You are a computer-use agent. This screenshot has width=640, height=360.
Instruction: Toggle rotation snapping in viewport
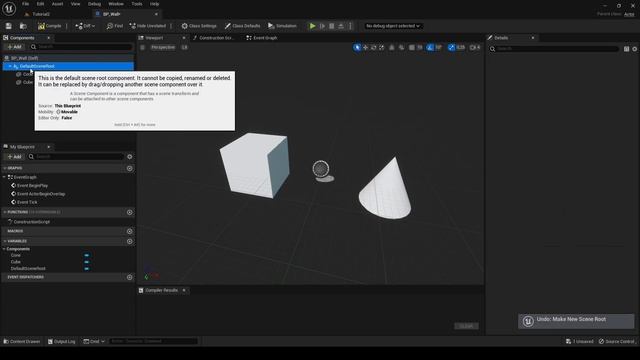click(430, 47)
